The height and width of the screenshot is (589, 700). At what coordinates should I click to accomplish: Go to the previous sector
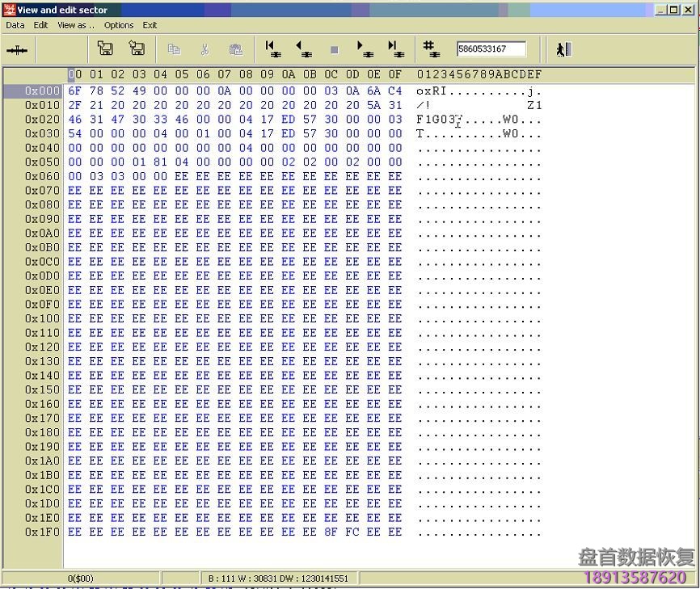[x=303, y=49]
